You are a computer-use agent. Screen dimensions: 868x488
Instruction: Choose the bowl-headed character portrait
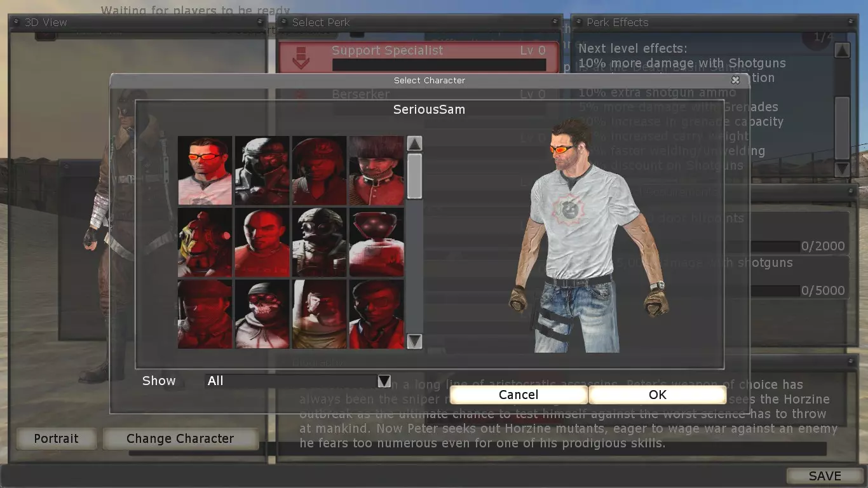click(376, 242)
